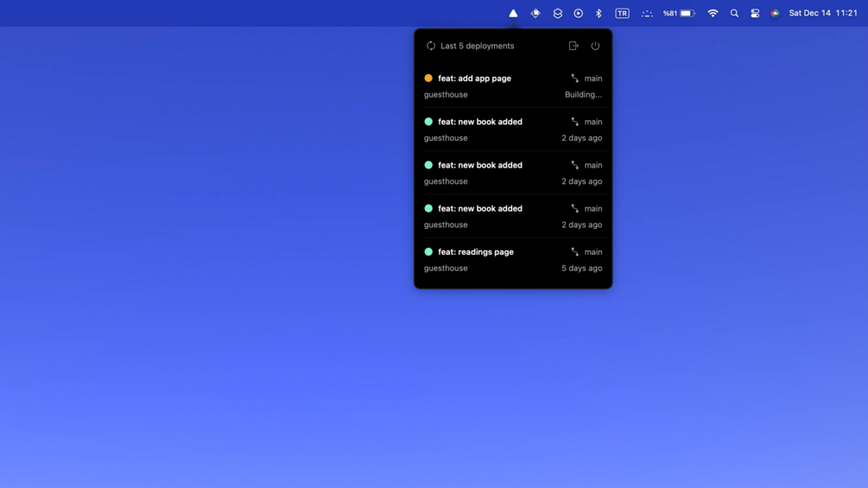The height and width of the screenshot is (488, 868).
Task: Click 'main' branch label of 'readings page'
Action: coord(593,251)
